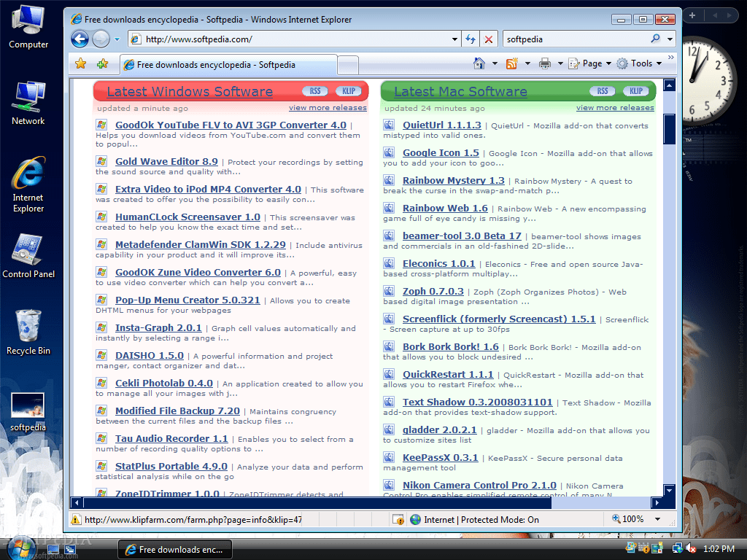This screenshot has height=560, width=747.
Task: Open the RSS feeds icon
Action: tap(513, 63)
